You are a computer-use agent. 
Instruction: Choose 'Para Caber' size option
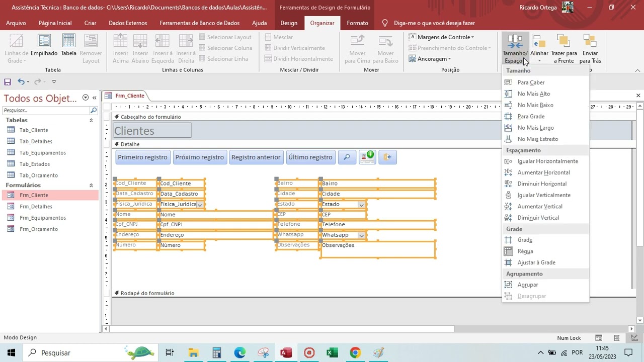pyautogui.click(x=545, y=82)
